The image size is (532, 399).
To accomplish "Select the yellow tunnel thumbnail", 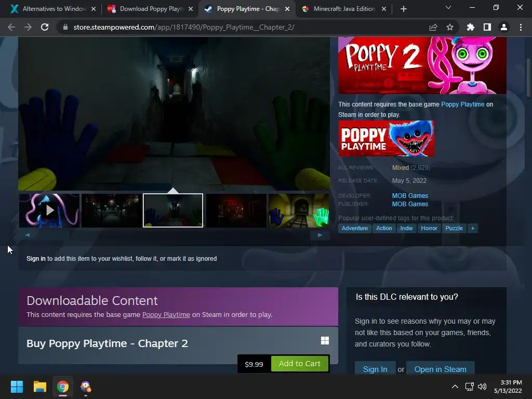I will [x=299, y=210].
